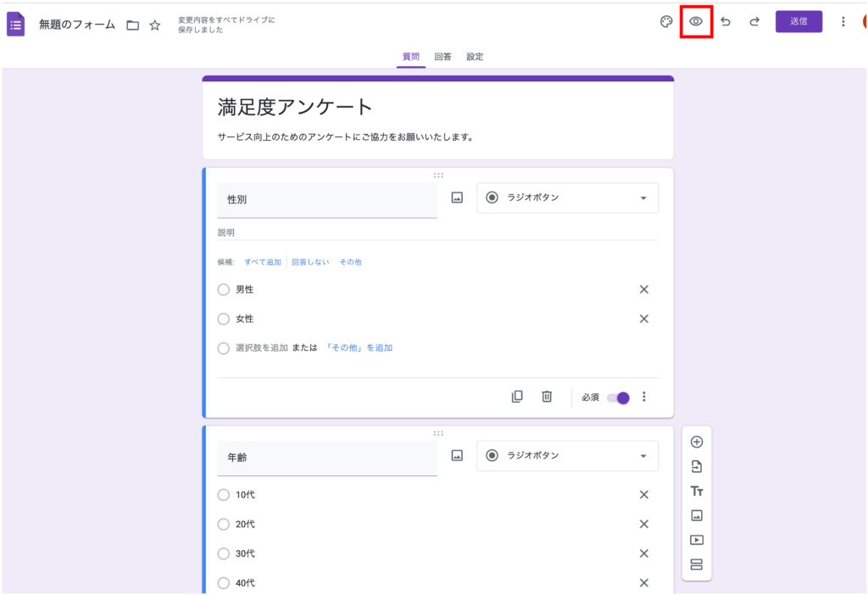Undo the last change
Viewport: 868px width, 595px height.
point(726,21)
